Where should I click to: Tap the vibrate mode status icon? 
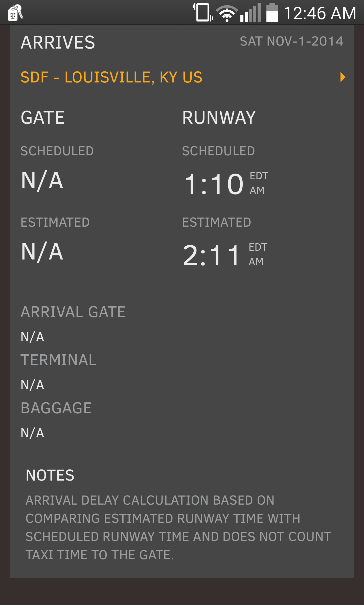(203, 12)
